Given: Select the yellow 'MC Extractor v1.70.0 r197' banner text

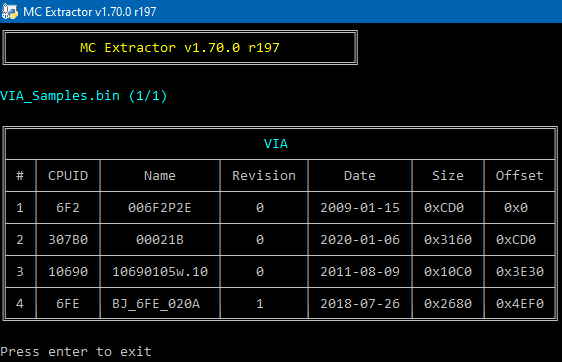Looking at the screenshot, I should click(180, 48).
